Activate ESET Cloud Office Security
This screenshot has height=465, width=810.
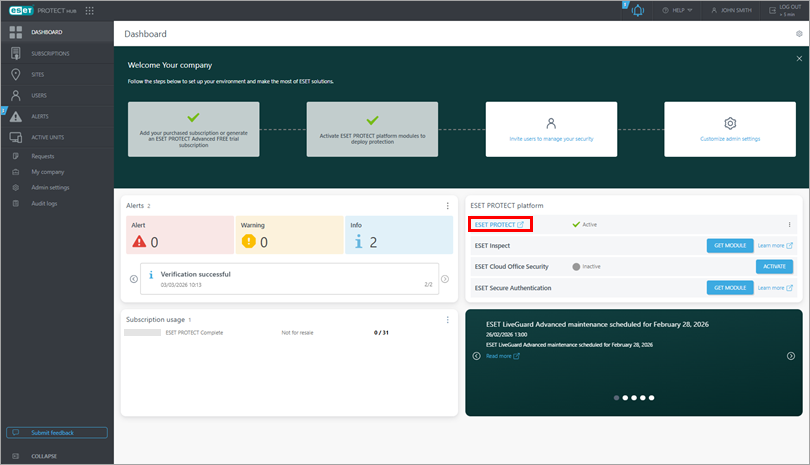[774, 266]
